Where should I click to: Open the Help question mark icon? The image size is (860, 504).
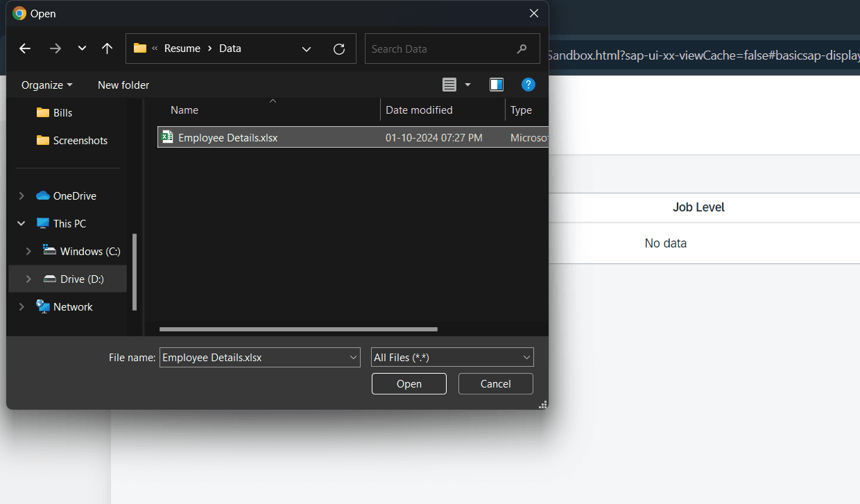[528, 85]
